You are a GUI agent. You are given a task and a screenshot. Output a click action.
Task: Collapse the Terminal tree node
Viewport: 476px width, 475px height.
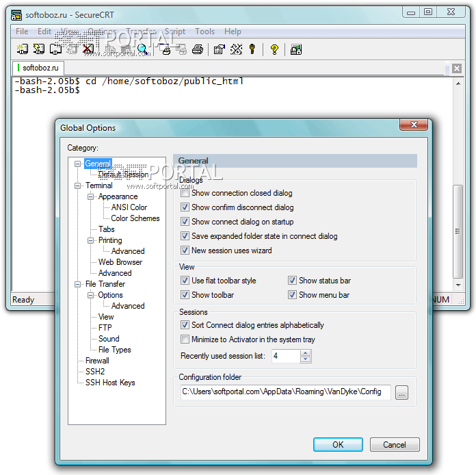(78, 185)
